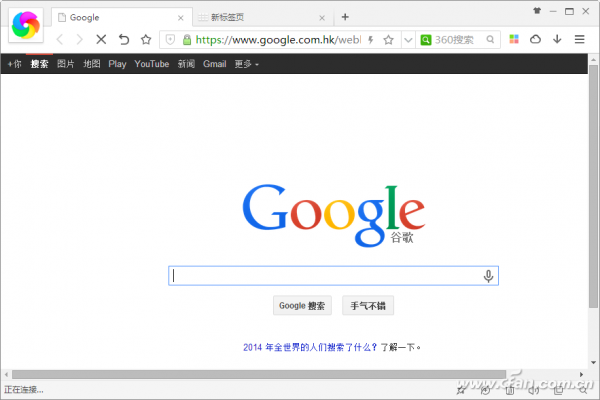Click +你 in Google top bar

pyautogui.click(x=15, y=64)
